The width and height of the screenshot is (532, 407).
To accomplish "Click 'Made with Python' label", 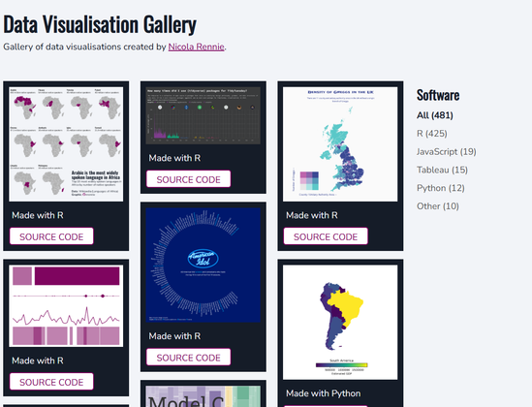I will pyautogui.click(x=324, y=393).
